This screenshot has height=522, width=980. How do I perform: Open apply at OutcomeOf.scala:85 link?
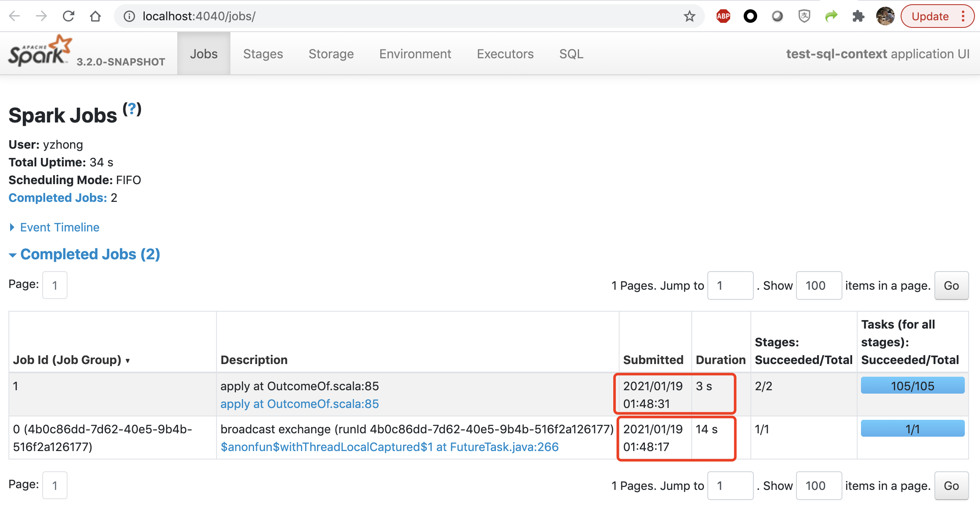click(299, 404)
